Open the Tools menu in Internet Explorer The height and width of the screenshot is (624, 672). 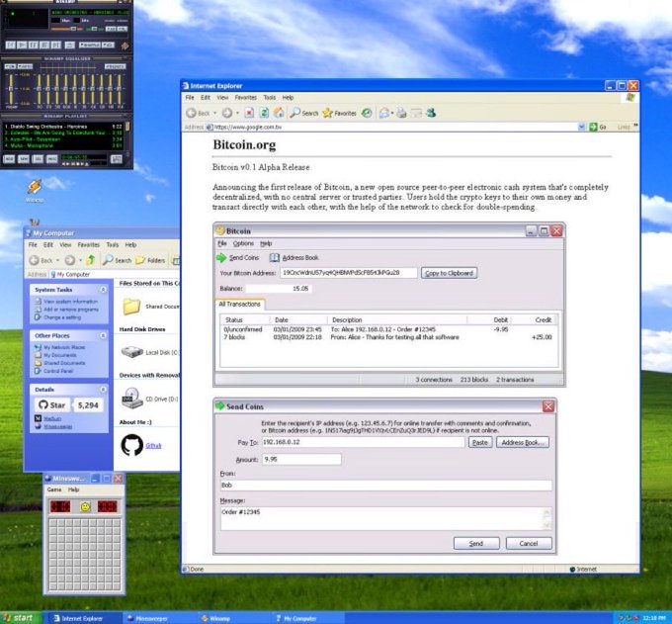pos(269,97)
